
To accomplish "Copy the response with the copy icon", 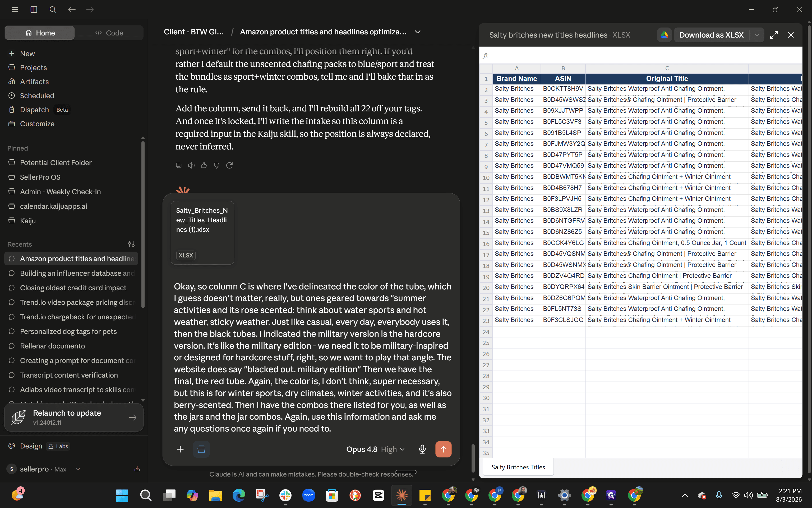I will [178, 165].
